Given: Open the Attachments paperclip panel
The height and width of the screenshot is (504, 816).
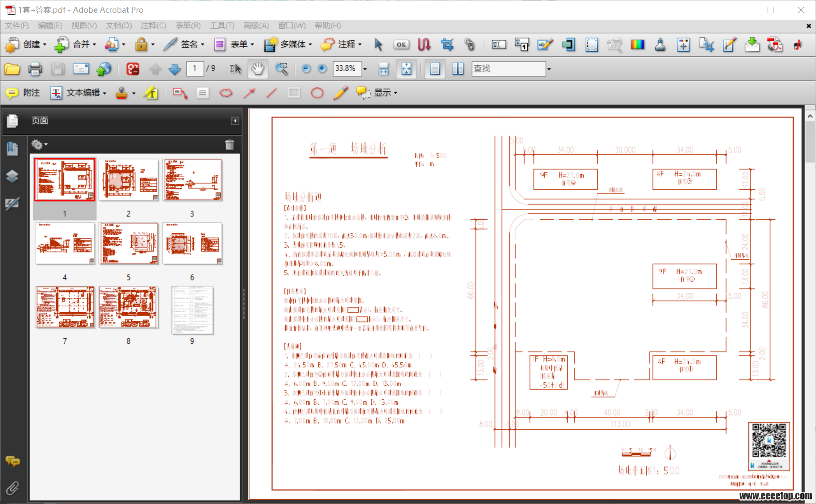Looking at the screenshot, I should pyautogui.click(x=12, y=488).
